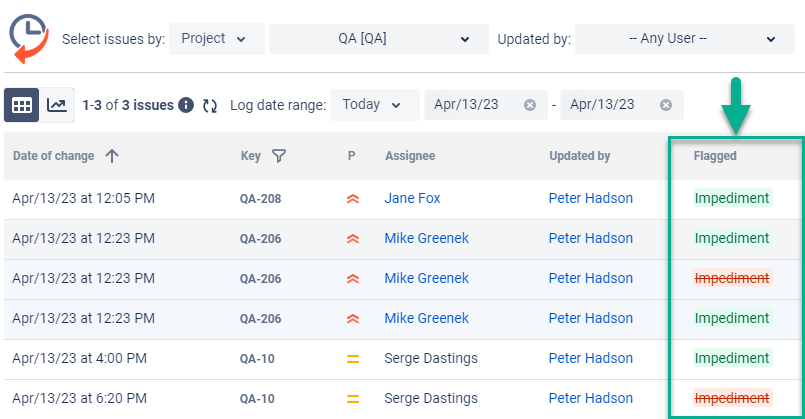This screenshot has width=805, height=419.
Task: Click Peter Hadson in the first row
Action: point(590,198)
